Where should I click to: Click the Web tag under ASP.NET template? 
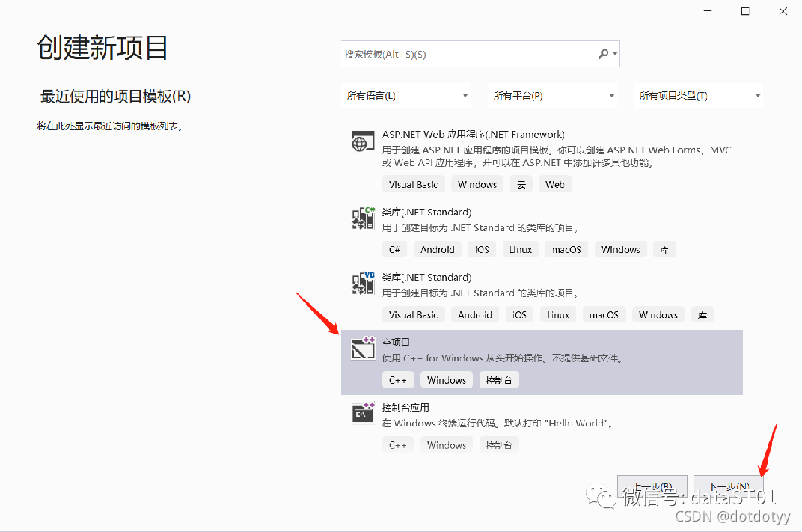tap(555, 184)
